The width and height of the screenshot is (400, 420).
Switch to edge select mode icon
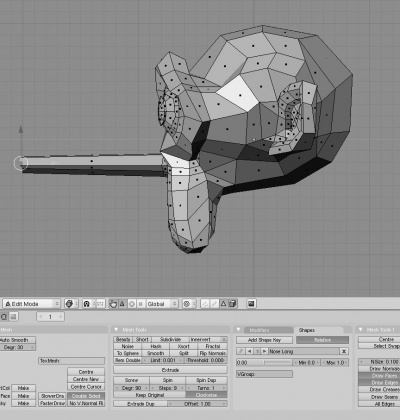pos(214,304)
